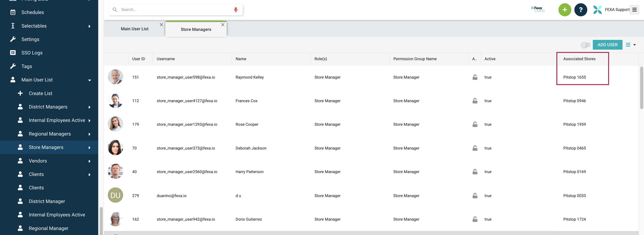Click the Tags wrench icon
Image resolution: width=644 pixels, height=235 pixels.
[13, 66]
